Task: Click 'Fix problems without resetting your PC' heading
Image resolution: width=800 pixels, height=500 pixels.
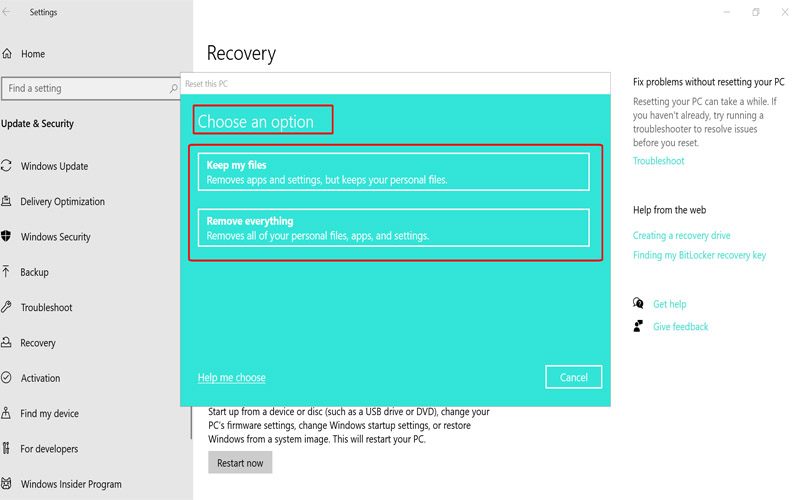Action: [x=709, y=82]
